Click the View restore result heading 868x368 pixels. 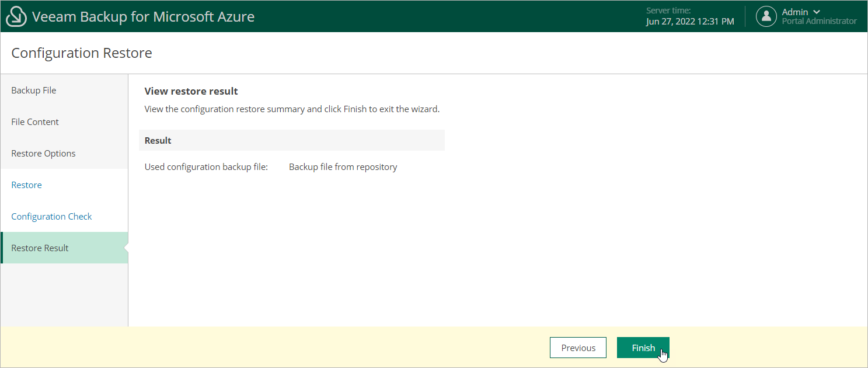(x=191, y=91)
